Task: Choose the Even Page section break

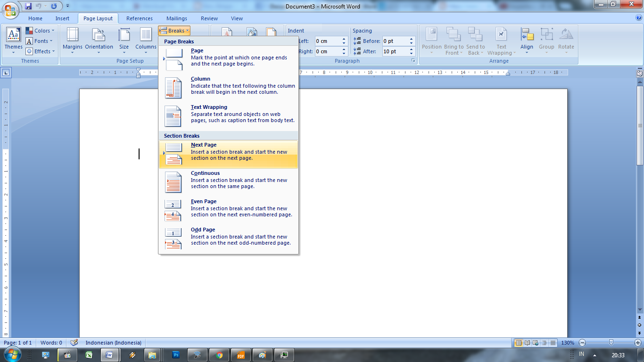Action: [x=229, y=211]
